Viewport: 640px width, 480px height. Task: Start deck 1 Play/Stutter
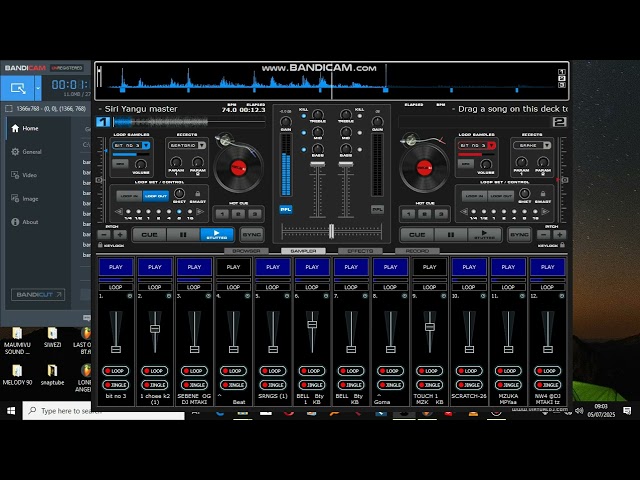click(217, 235)
